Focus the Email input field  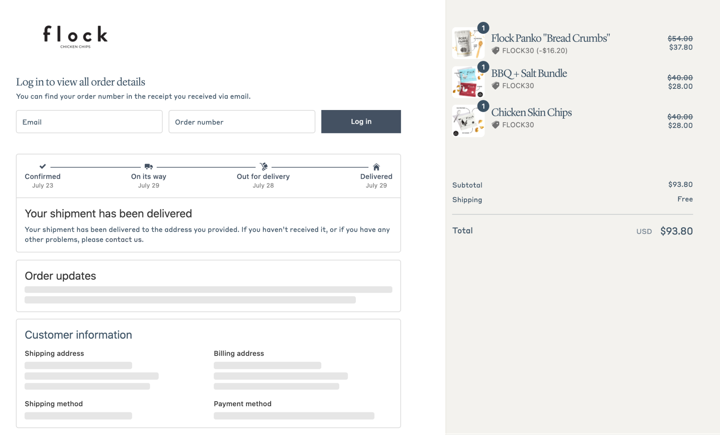click(x=89, y=122)
